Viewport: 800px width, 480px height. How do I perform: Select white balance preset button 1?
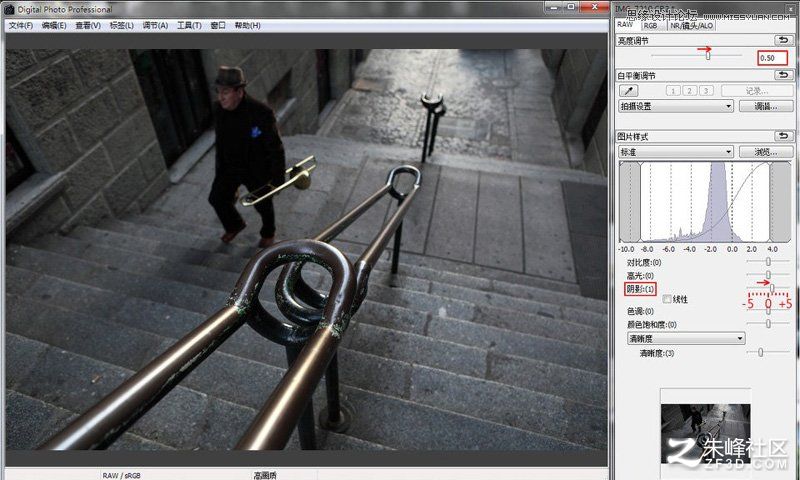coord(673,91)
